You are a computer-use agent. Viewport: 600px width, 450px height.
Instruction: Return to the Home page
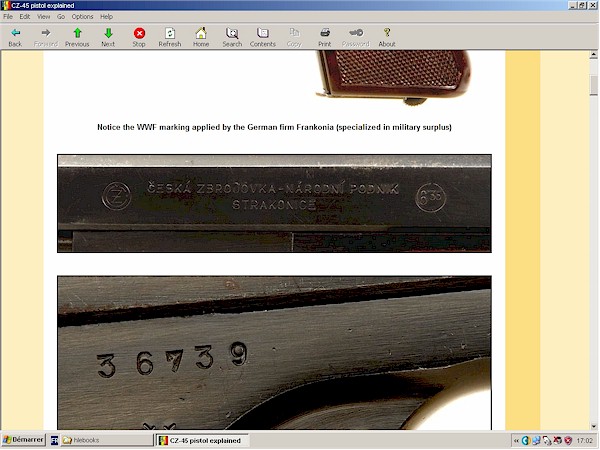point(201,38)
